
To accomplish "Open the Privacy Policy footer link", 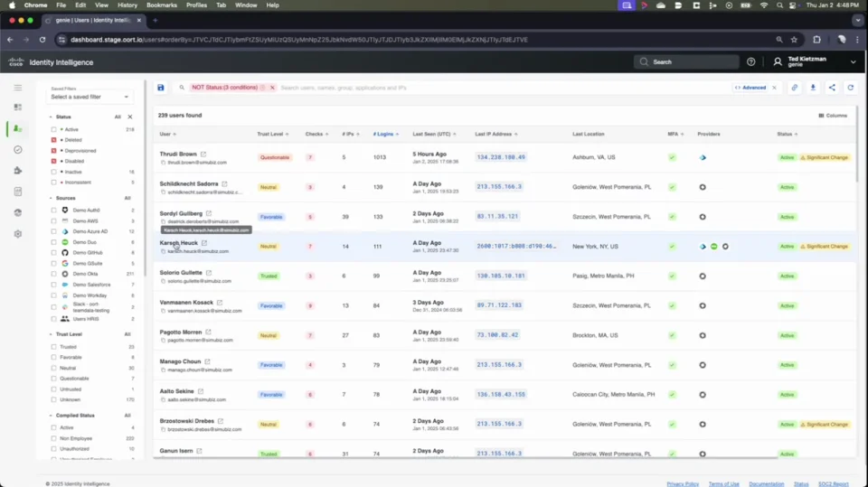I will [683, 483].
